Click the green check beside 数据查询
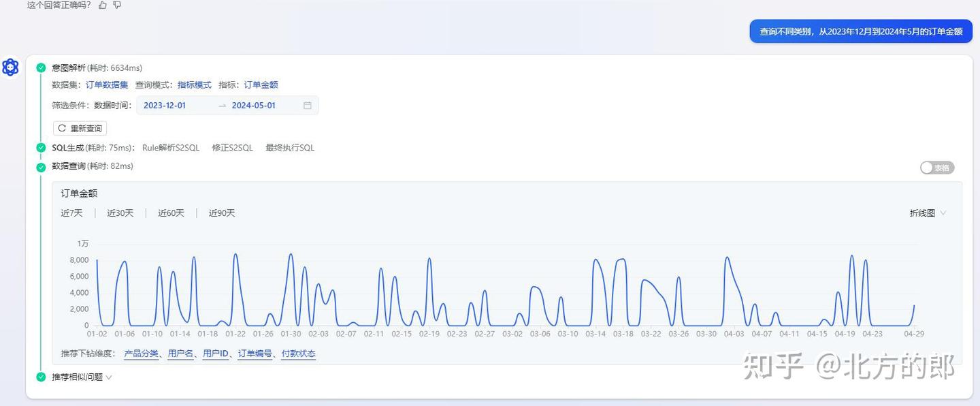Image resolution: width=980 pixels, height=406 pixels. (41, 166)
